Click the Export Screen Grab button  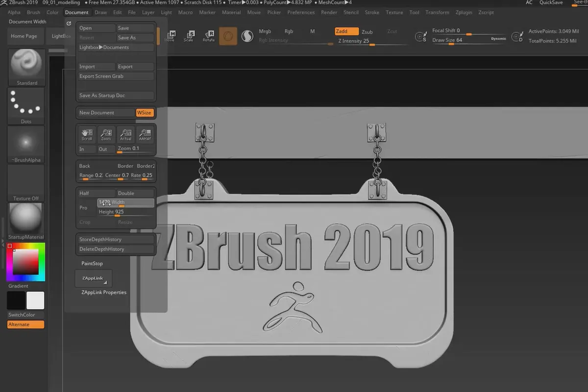(x=116, y=76)
